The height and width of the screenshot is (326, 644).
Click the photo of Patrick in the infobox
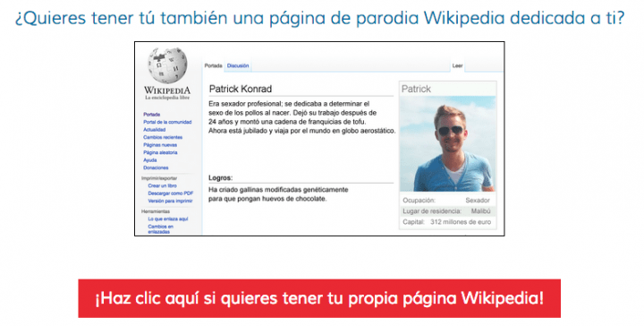point(447,144)
